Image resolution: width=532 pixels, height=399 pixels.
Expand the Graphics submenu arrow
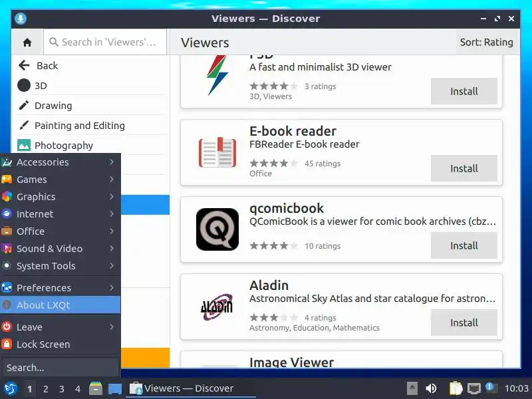112,196
